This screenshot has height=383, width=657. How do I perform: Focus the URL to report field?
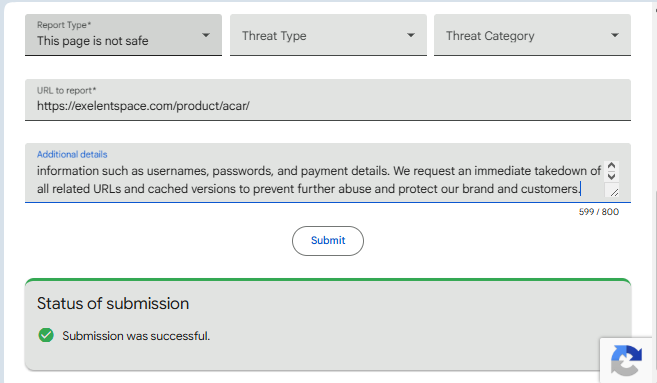tap(328, 100)
